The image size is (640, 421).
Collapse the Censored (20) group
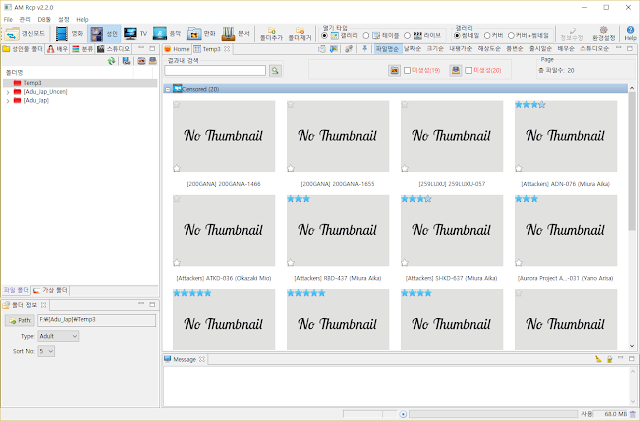168,89
